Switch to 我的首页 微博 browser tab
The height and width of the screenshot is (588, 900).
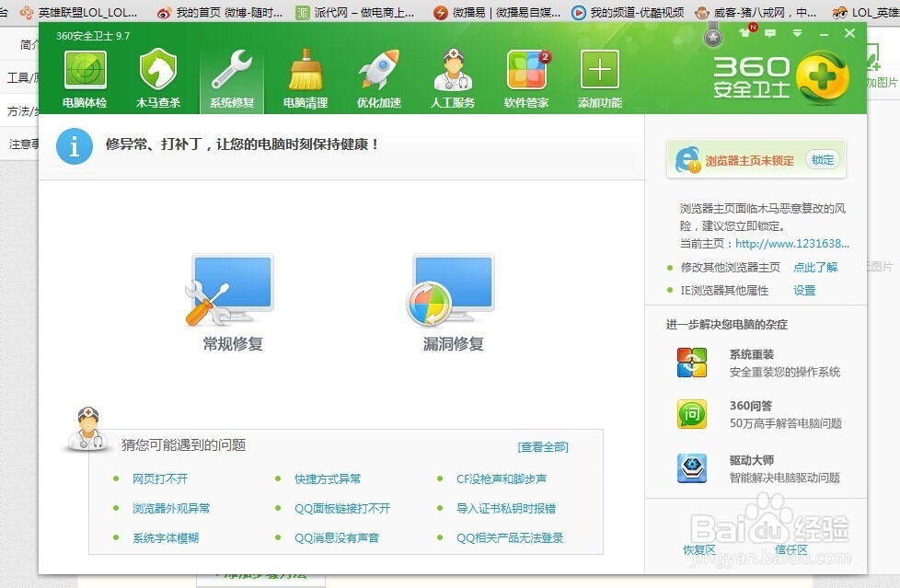coord(221,12)
